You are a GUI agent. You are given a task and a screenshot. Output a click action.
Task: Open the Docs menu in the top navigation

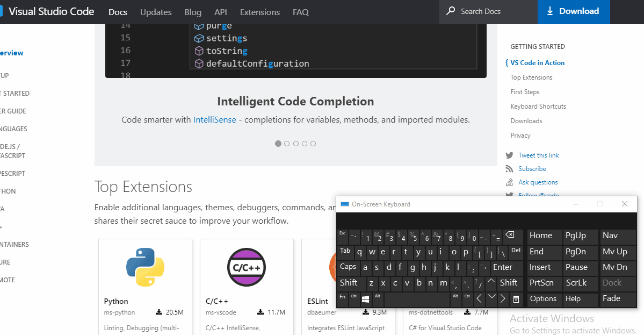click(118, 11)
